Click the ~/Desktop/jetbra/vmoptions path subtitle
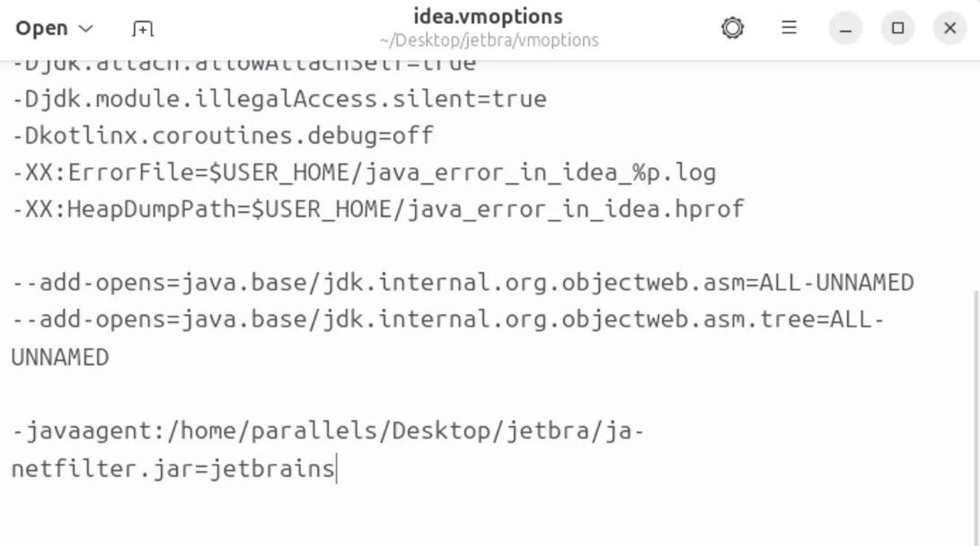The height and width of the screenshot is (546, 980). tap(489, 40)
